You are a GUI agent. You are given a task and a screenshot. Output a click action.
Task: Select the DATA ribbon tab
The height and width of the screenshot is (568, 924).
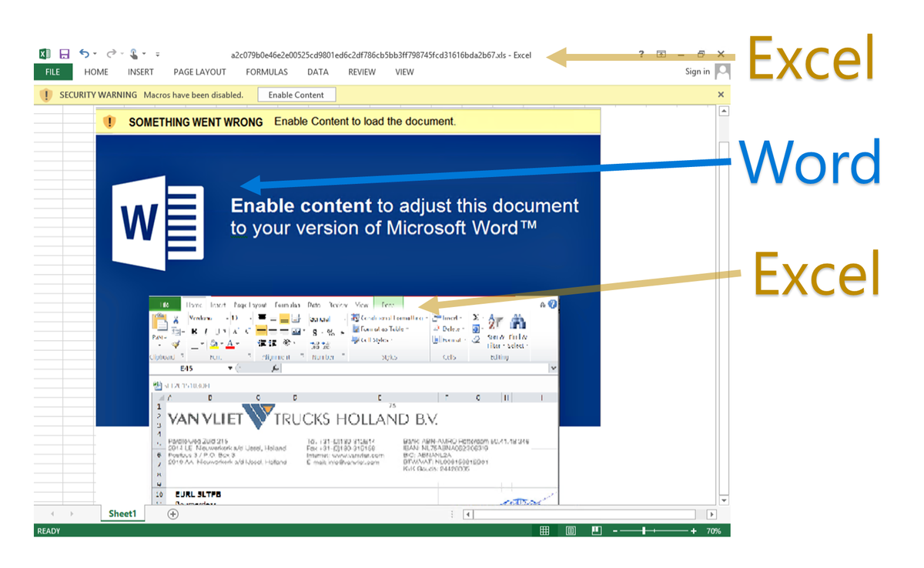point(318,72)
